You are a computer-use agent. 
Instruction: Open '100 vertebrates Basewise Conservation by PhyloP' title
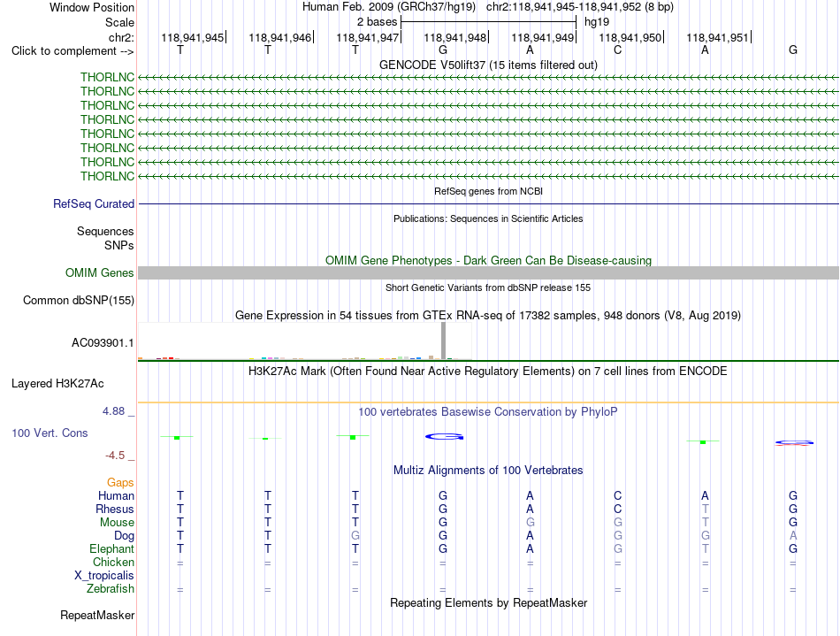pyautogui.click(x=488, y=412)
